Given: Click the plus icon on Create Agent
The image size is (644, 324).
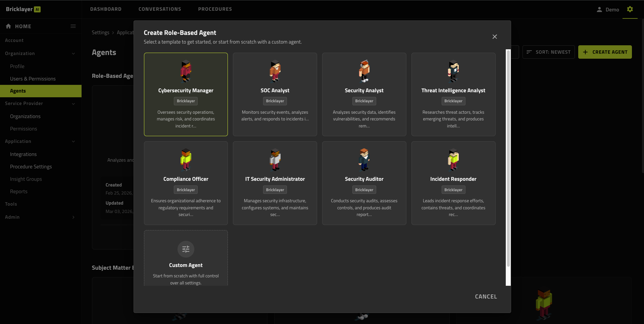Looking at the screenshot, I should 585,52.
